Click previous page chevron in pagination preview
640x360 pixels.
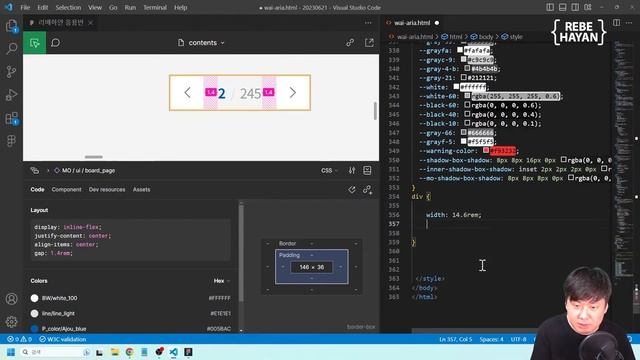187,93
